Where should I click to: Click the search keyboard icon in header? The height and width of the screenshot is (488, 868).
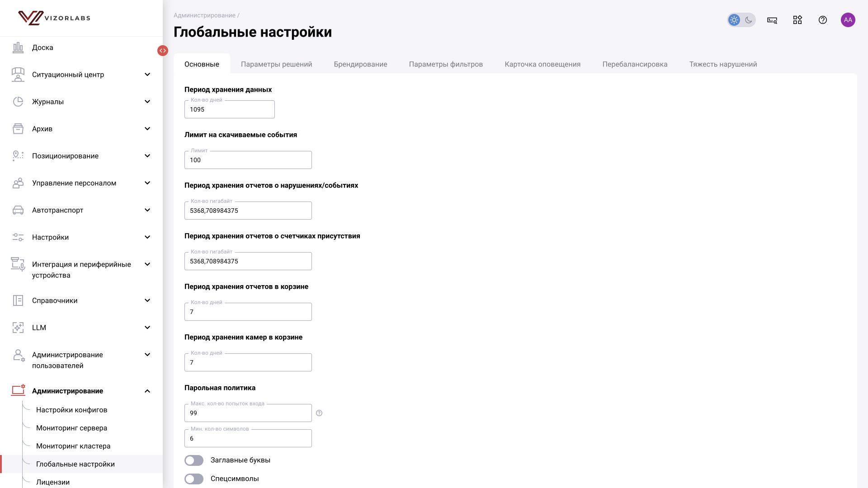point(772,20)
